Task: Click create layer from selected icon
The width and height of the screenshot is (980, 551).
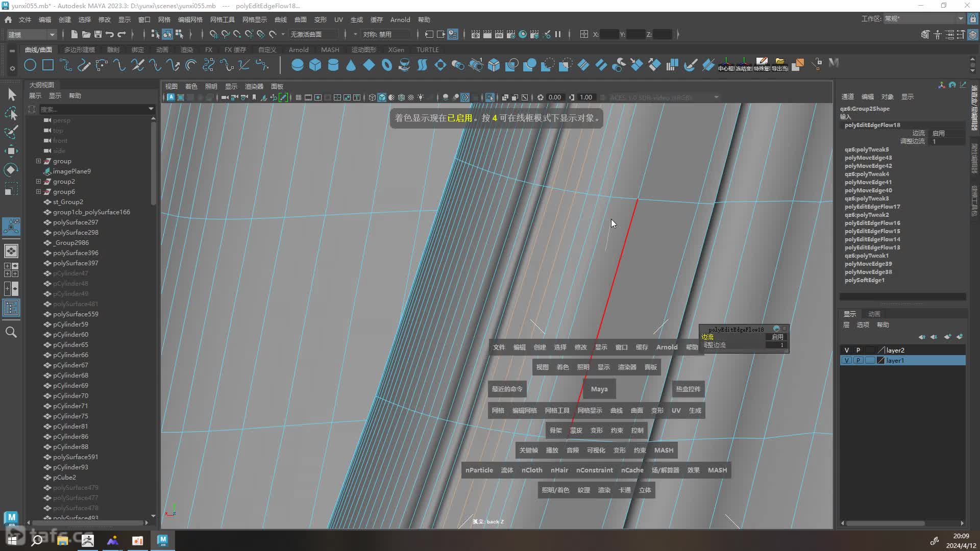Action: pyautogui.click(x=960, y=337)
